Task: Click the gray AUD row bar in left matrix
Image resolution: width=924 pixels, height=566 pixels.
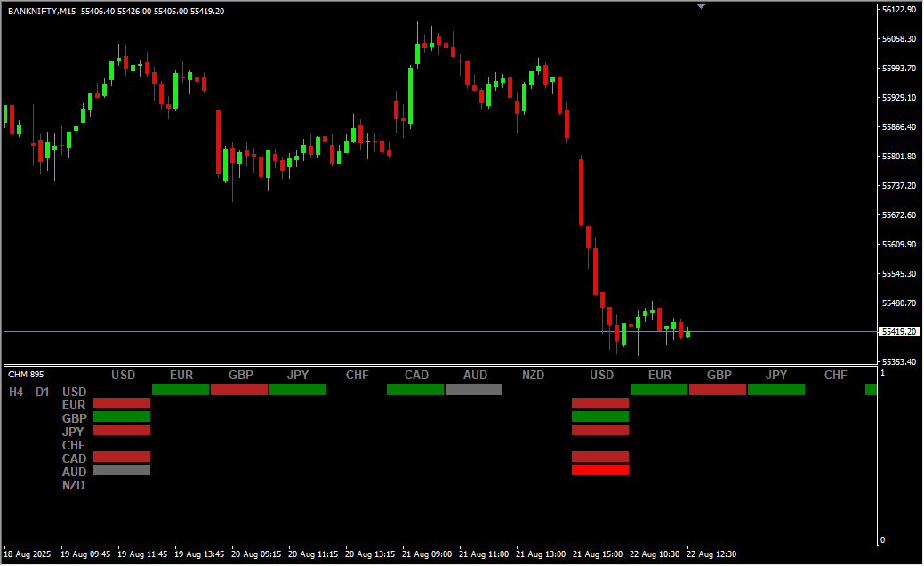Action: pos(122,470)
